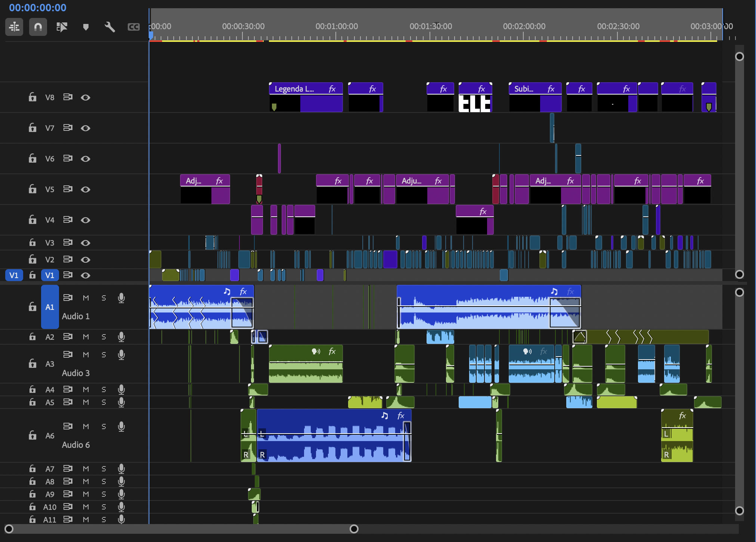The image size is (756, 542).
Task: Click video tracks vertical scroll top handle
Action: coord(740,56)
